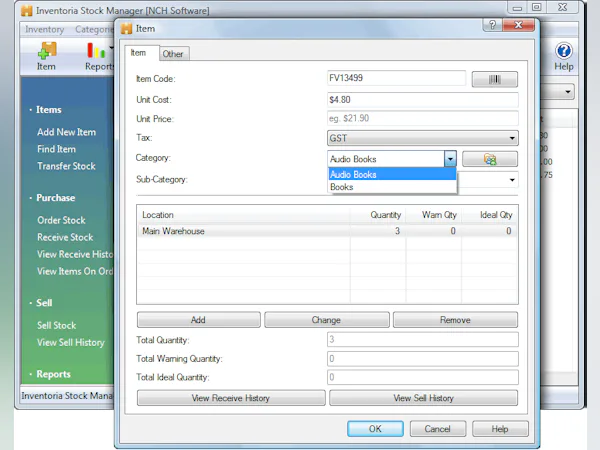Click Sell Stock in sidebar
Viewport: 600px width, 450px height.
point(57,326)
